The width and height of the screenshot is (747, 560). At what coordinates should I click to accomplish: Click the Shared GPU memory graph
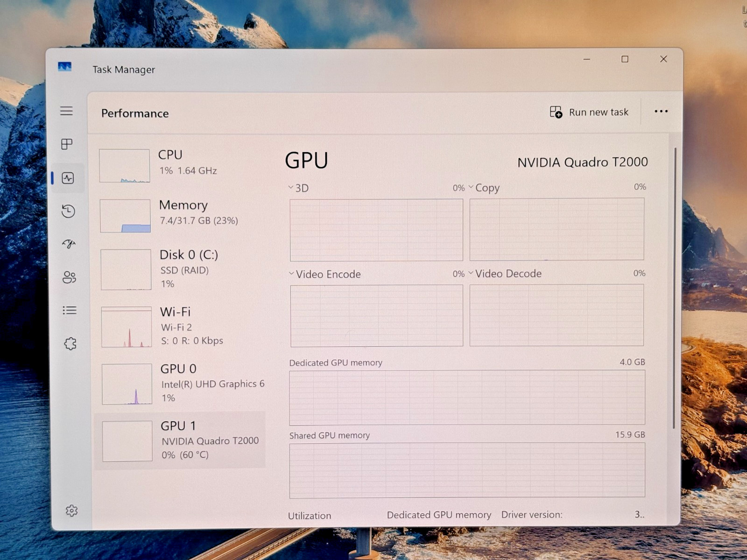pos(467,470)
